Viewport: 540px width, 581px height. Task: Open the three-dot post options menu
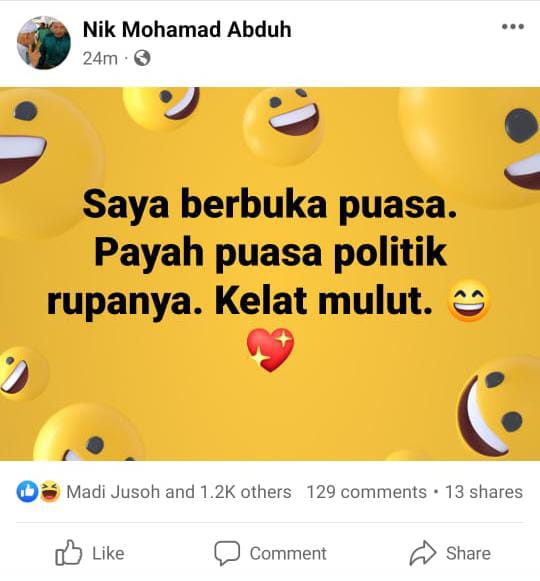click(513, 26)
